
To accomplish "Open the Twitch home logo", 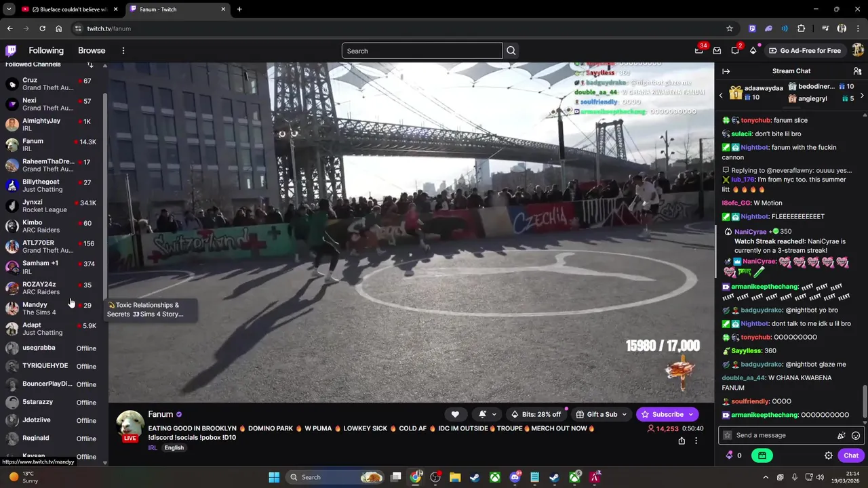I will [x=11, y=51].
